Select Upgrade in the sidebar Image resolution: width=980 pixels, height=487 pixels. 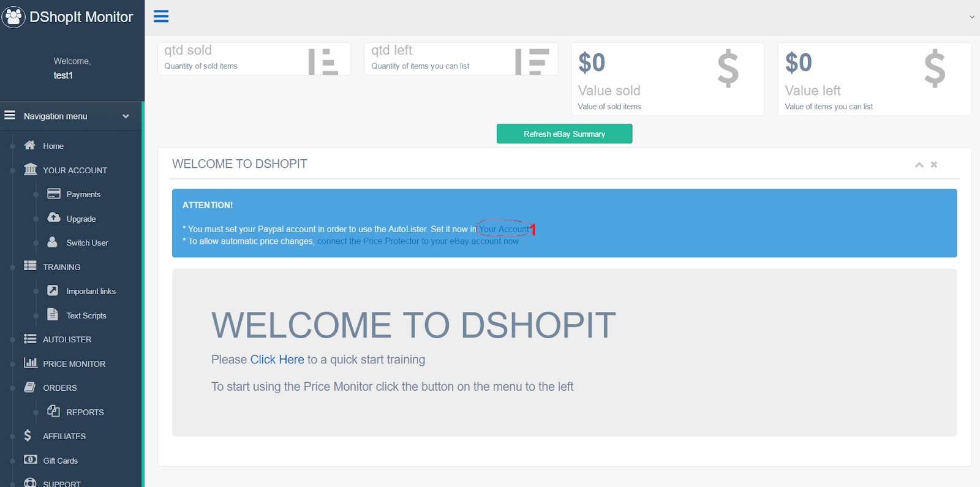pyautogui.click(x=81, y=219)
